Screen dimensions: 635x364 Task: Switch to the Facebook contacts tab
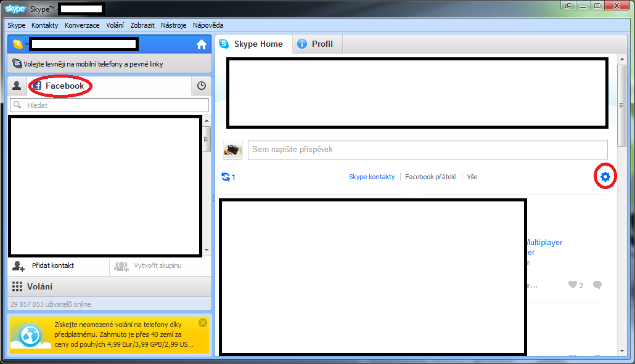point(59,86)
